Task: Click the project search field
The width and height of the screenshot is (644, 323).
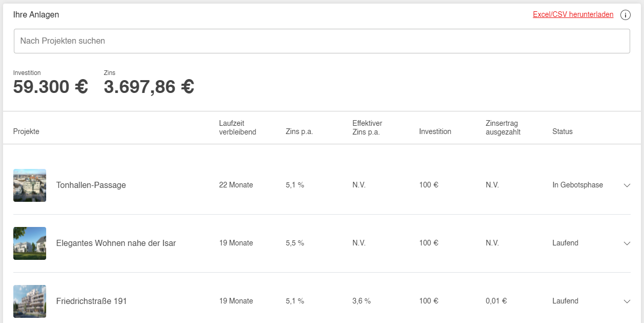Action: click(321, 41)
